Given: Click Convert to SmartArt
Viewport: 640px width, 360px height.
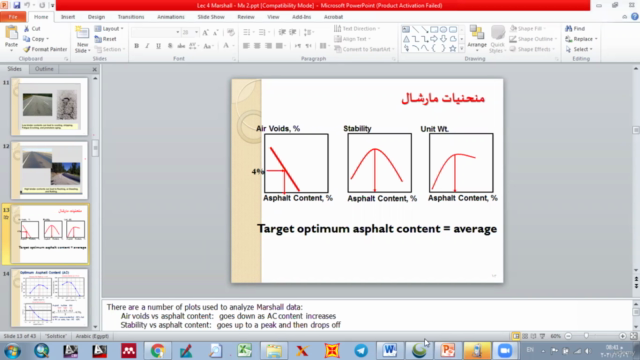Looking at the screenshot, I should click(364, 49).
